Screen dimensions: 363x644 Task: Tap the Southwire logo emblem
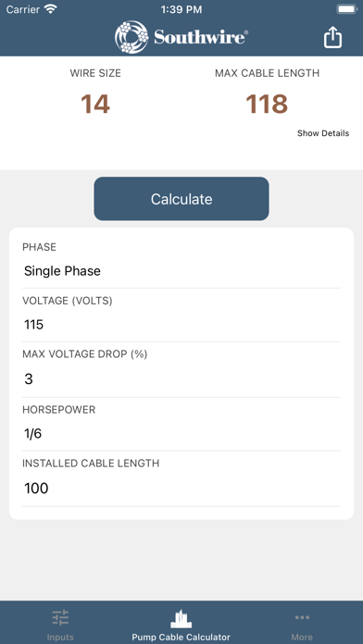131,37
